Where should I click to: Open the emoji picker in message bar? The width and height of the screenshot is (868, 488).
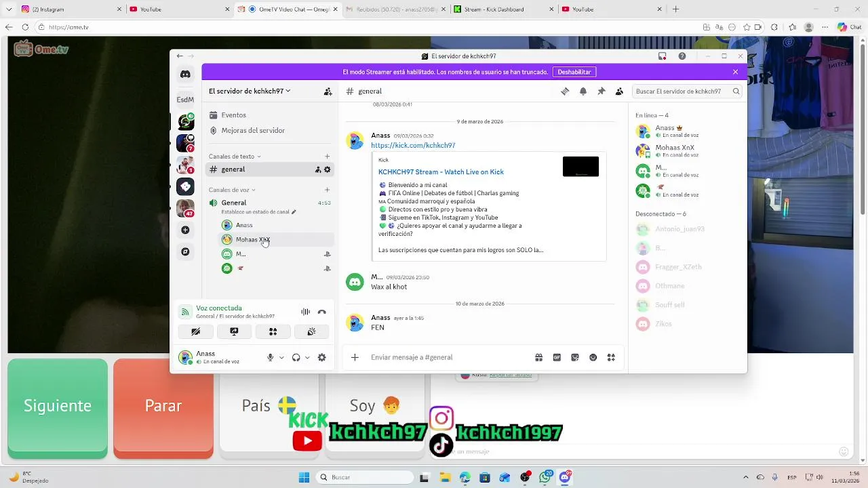click(x=593, y=357)
